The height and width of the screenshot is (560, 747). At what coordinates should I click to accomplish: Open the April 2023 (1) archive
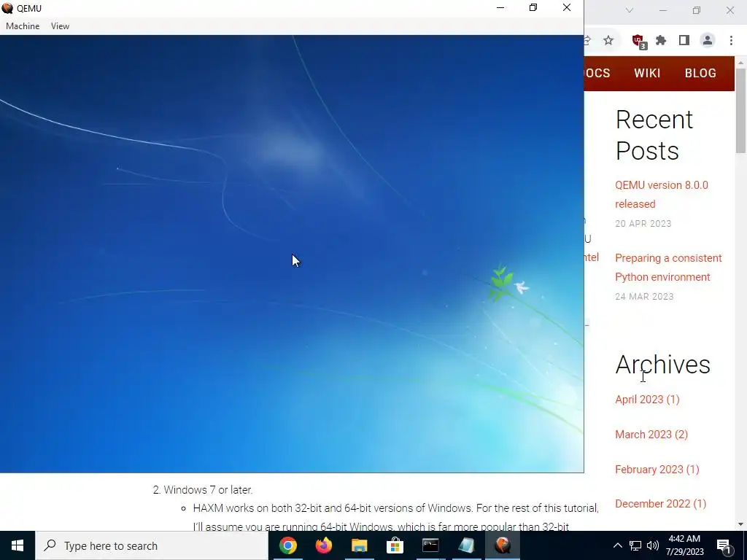(647, 400)
